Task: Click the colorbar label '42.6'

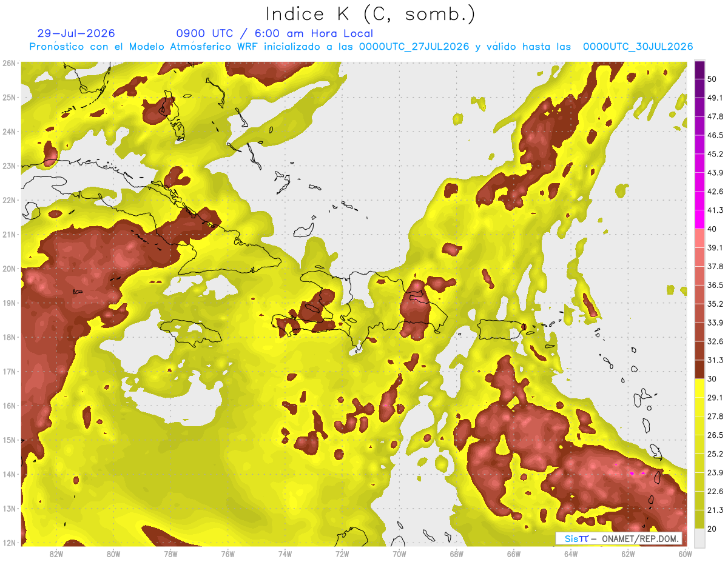Action: pos(715,192)
